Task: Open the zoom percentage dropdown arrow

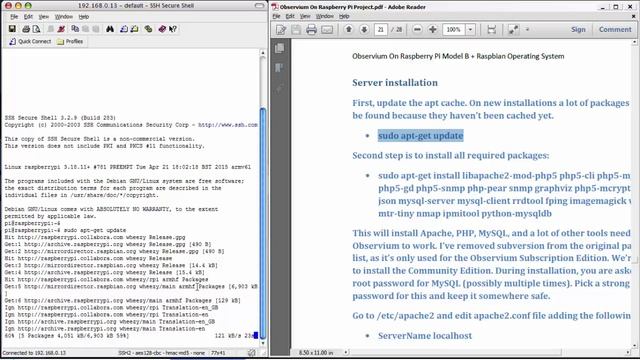Action: pos(470,29)
